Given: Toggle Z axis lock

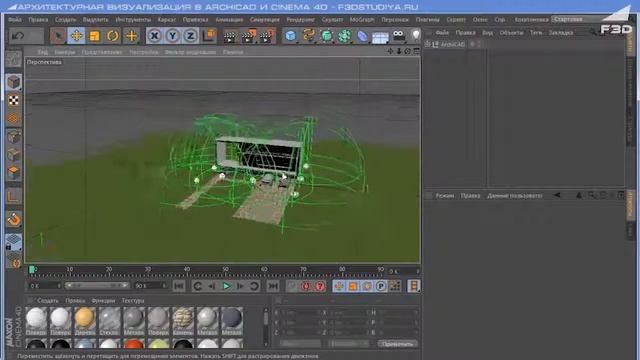Looking at the screenshot, I should (x=190, y=36).
